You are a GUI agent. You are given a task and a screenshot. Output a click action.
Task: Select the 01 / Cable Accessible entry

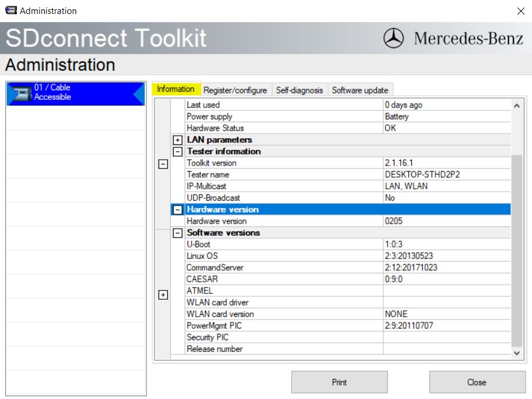pyautogui.click(x=76, y=94)
